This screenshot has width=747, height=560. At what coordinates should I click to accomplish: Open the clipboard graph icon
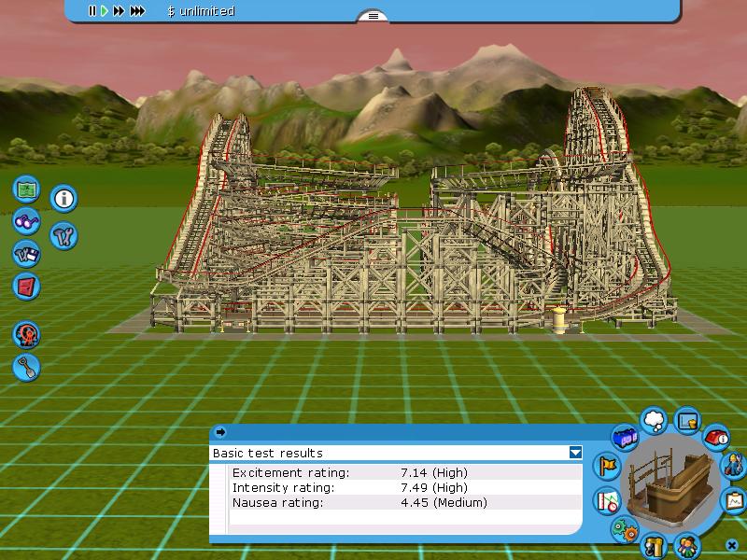pos(734,501)
